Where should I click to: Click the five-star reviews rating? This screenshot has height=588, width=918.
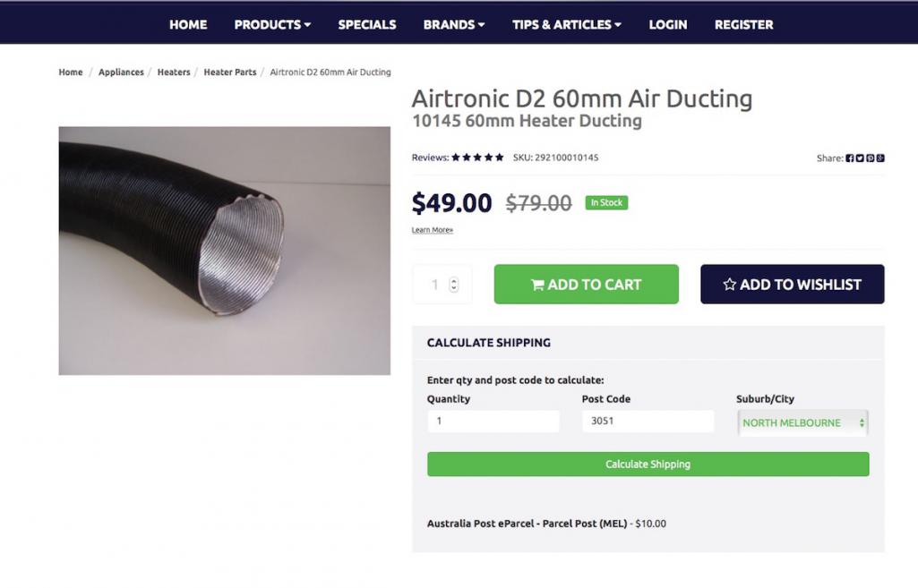coord(477,158)
